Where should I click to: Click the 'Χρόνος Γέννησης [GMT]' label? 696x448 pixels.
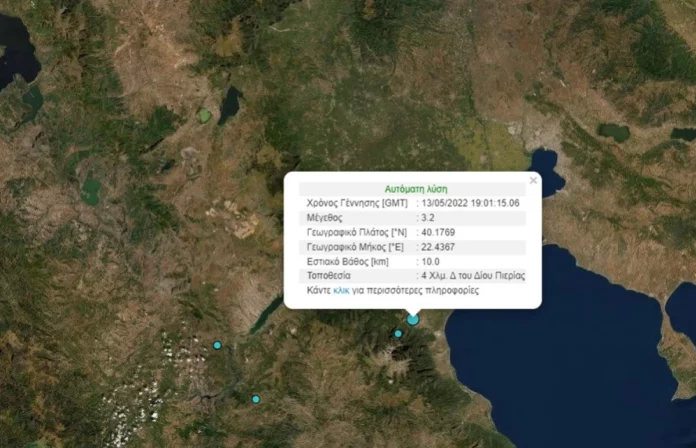(x=357, y=202)
